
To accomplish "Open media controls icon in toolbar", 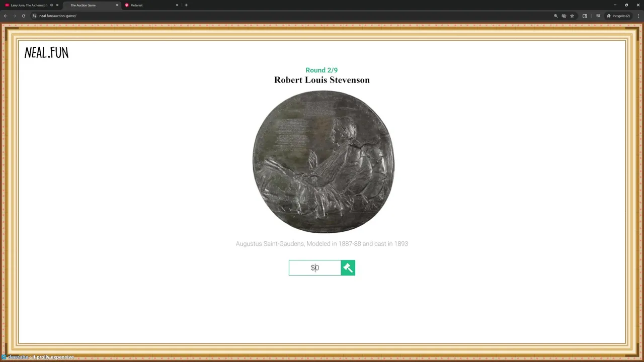I will tap(598, 16).
